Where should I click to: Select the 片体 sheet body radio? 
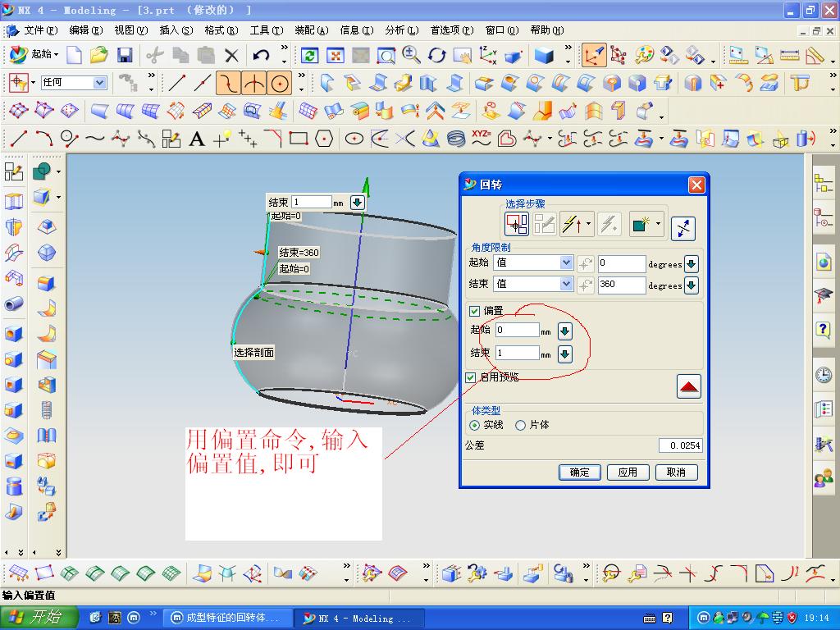pos(520,426)
